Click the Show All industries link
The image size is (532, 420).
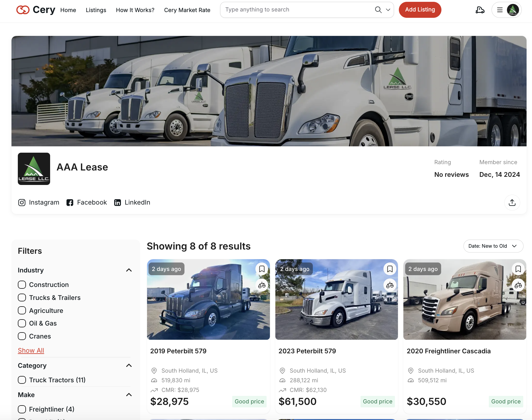tap(31, 351)
